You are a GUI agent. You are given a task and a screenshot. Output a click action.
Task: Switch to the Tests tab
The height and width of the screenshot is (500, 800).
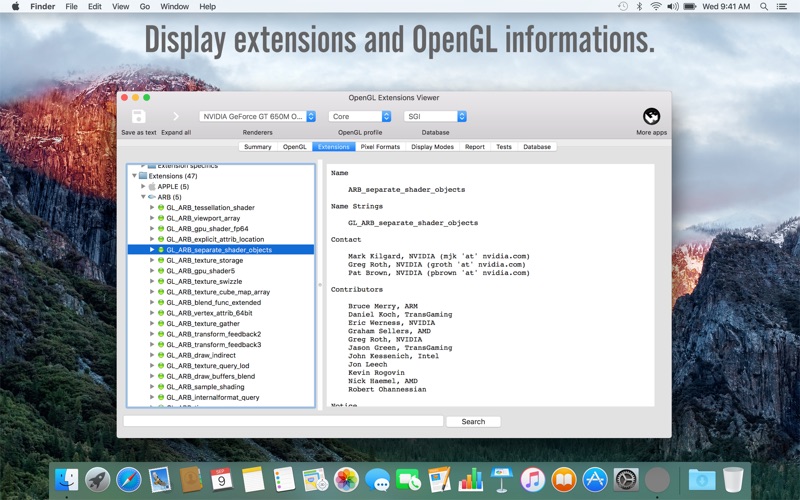coord(504,146)
